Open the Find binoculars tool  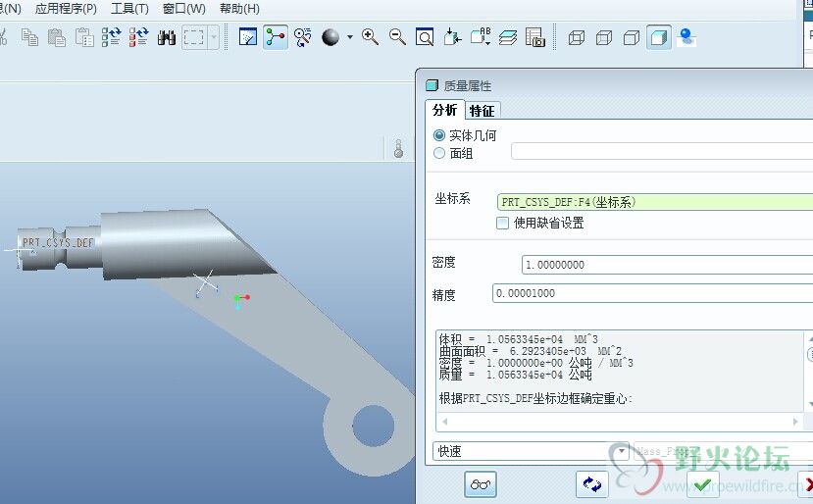pyautogui.click(x=167, y=37)
